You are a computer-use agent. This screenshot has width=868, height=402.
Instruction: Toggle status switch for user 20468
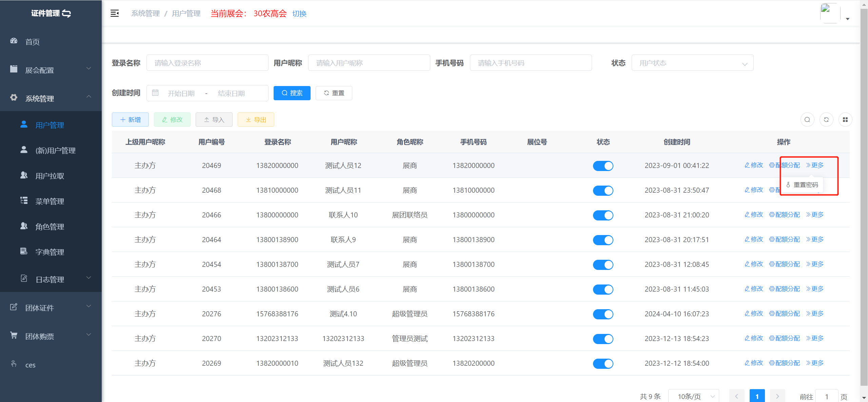click(603, 191)
